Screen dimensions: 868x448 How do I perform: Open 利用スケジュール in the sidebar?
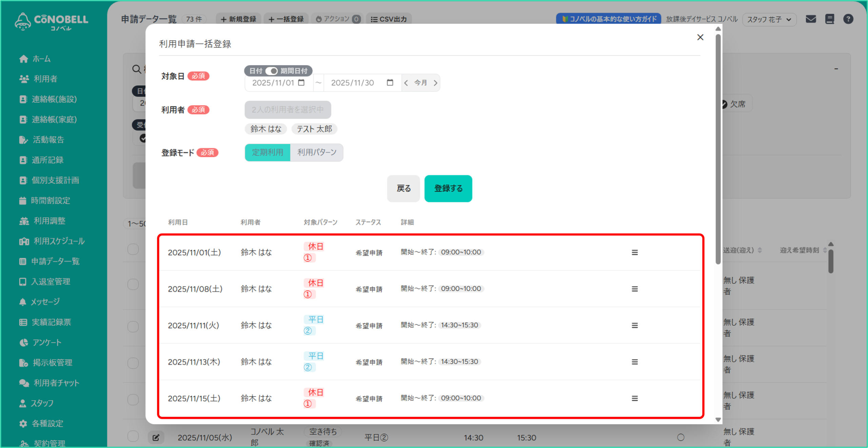pos(59,241)
